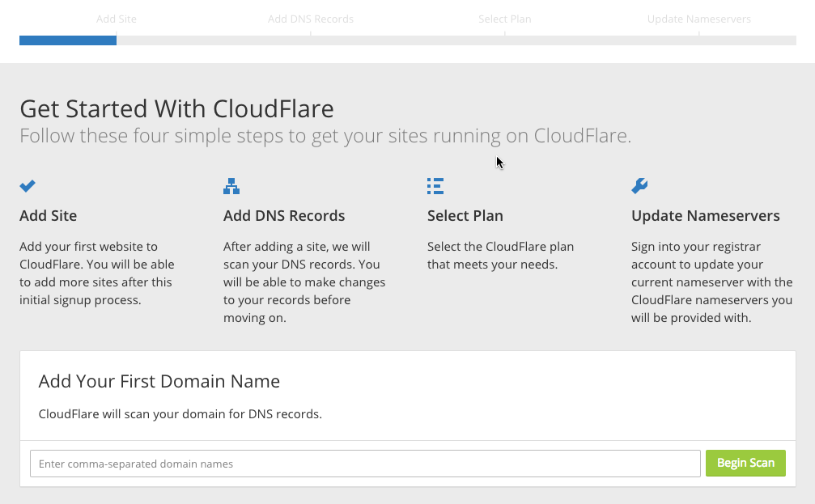The image size is (815, 504).
Task: Click the Update Nameservers column heading
Action: click(706, 216)
